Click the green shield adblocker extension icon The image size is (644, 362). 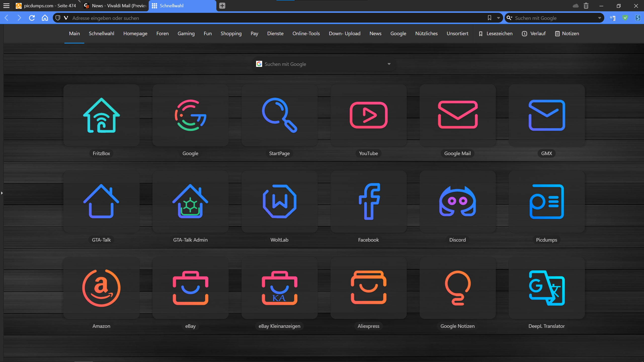pyautogui.click(x=626, y=18)
